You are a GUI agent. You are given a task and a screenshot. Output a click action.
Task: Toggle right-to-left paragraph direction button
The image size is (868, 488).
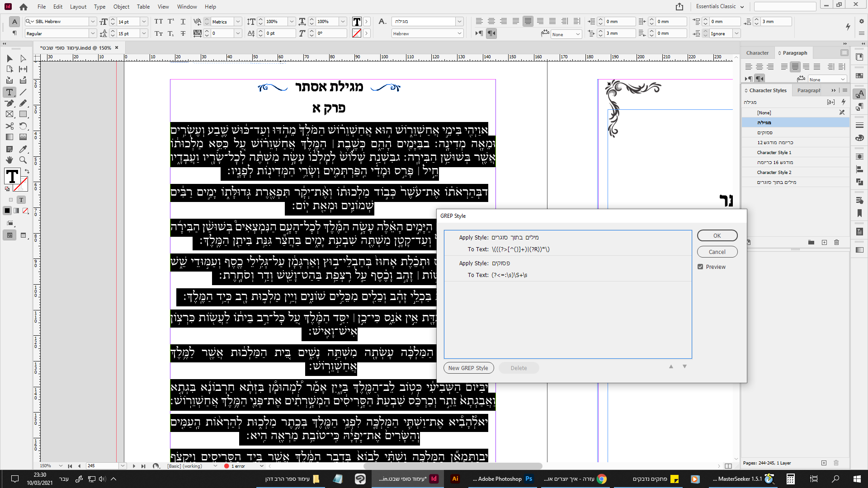coord(491,33)
